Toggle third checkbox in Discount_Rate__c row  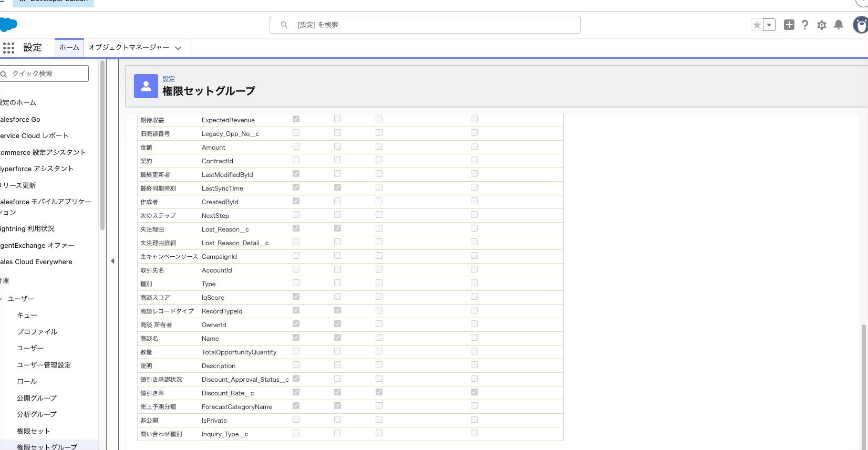379,392
